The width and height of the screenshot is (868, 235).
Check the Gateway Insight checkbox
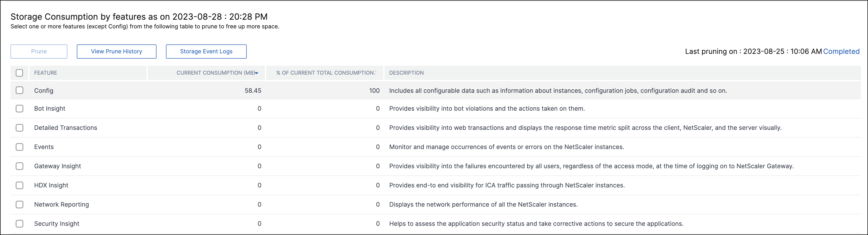click(x=19, y=166)
